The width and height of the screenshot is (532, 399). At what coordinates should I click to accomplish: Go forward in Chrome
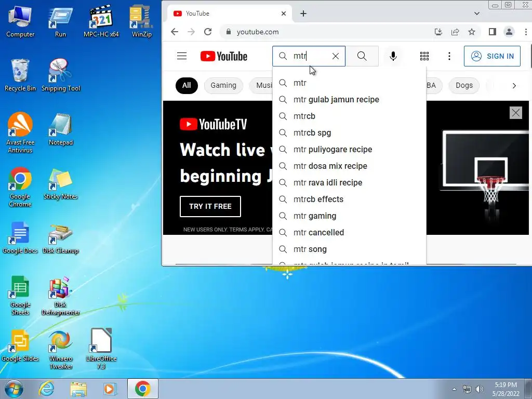[x=191, y=32]
